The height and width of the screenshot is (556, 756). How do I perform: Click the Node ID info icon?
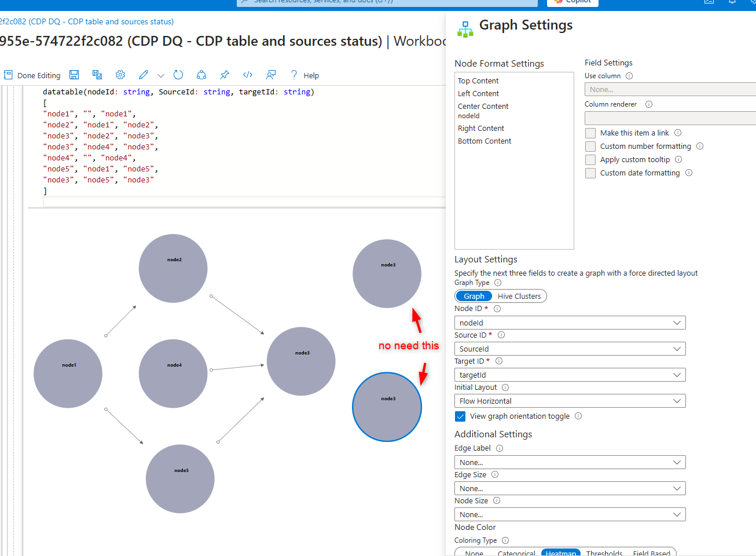(497, 309)
